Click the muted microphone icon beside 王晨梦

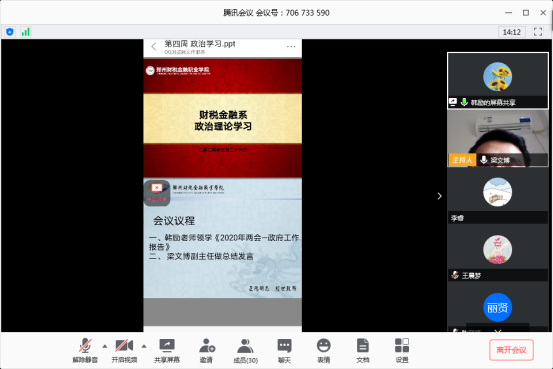[455, 275]
